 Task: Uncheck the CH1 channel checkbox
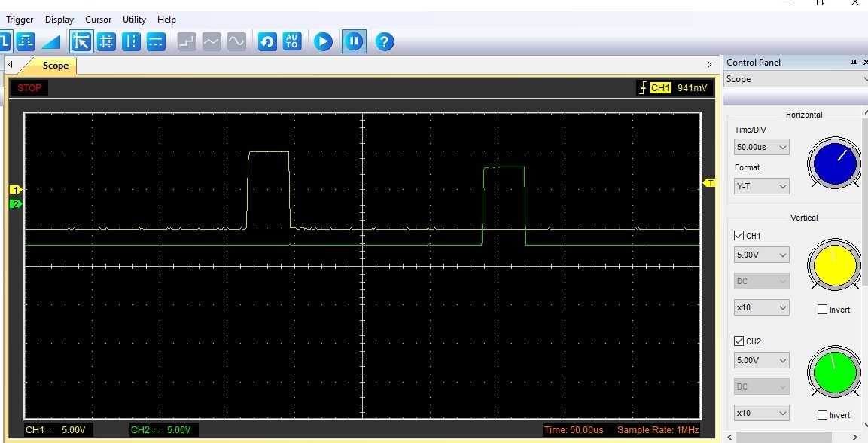point(739,236)
